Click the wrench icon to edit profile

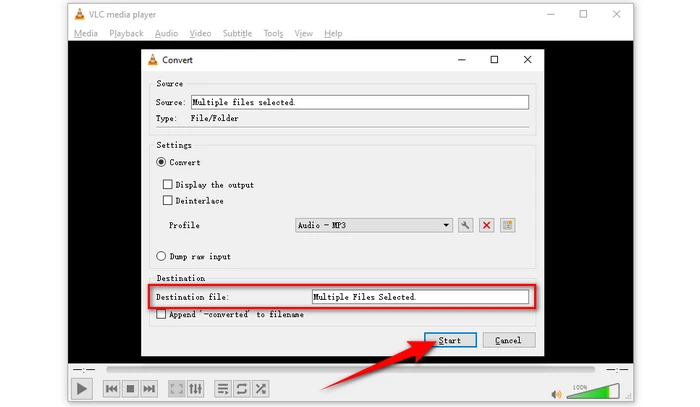465,226
